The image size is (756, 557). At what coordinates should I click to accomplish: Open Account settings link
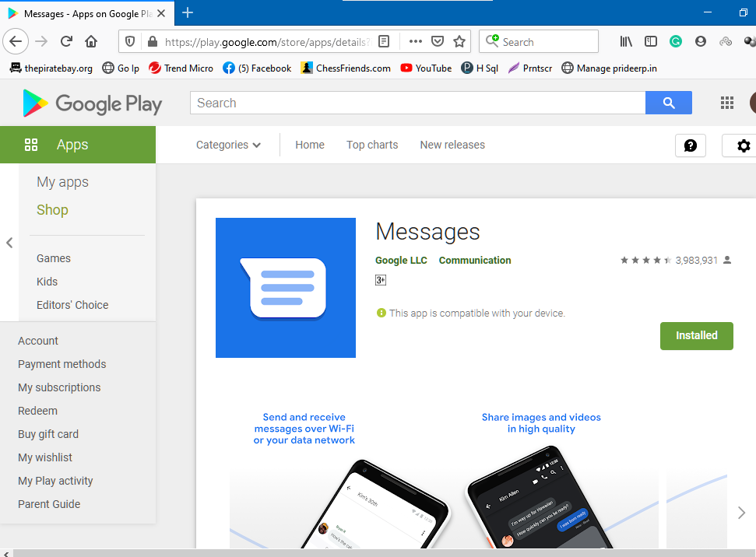click(38, 341)
